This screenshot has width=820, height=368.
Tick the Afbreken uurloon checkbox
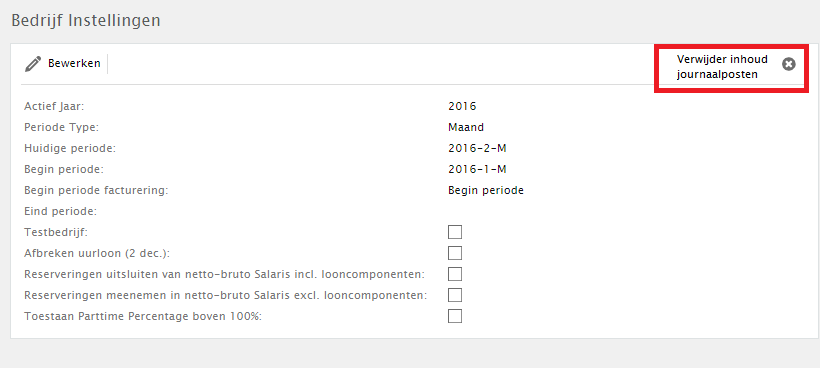[x=455, y=253]
